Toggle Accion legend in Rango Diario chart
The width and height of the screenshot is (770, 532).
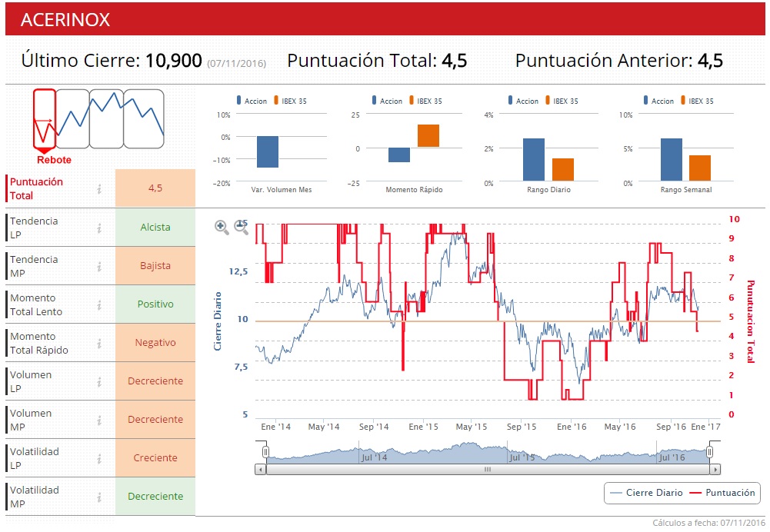tap(524, 101)
